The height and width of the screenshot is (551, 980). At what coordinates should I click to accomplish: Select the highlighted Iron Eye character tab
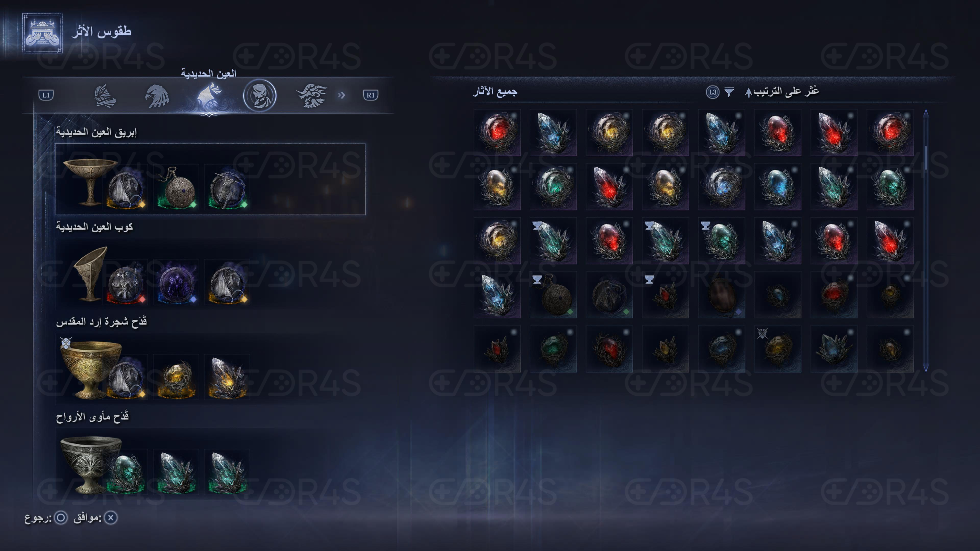click(209, 96)
